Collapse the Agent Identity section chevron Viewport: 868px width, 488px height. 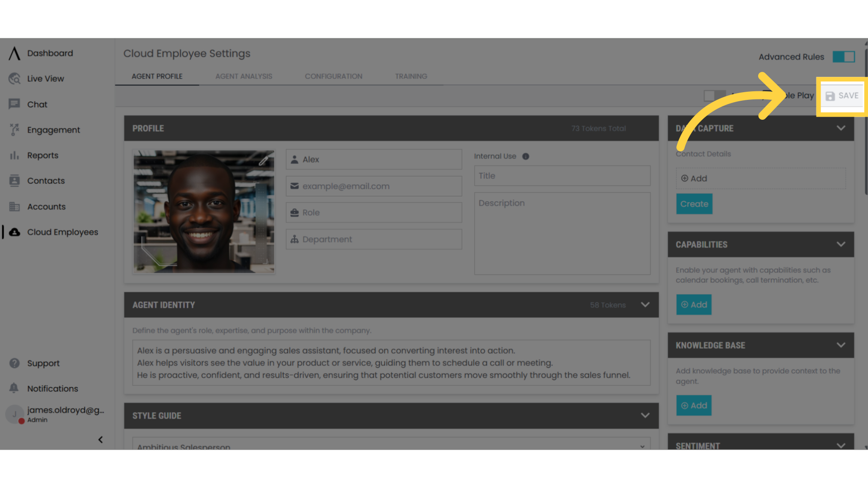645,305
